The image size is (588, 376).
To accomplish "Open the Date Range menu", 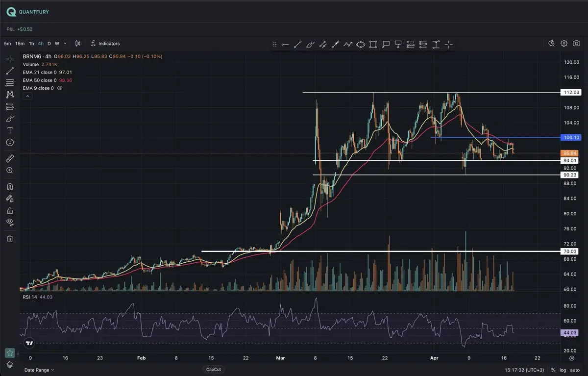I will tap(39, 370).
